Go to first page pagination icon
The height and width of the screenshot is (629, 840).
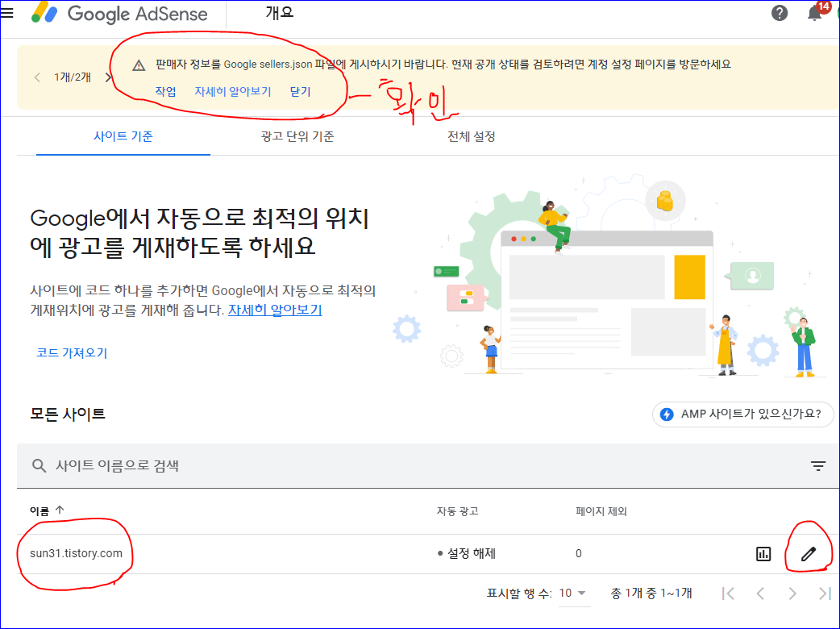tap(728, 594)
